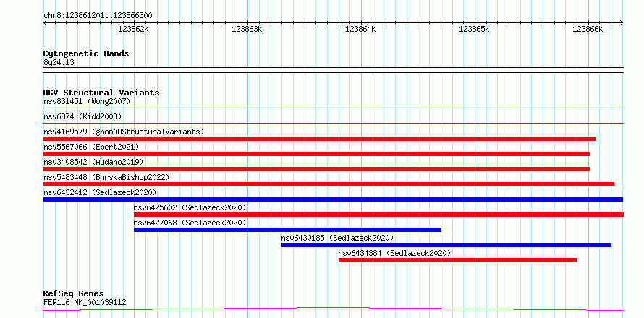Viewport: 644px width, 318px height.
Task: Click the thin red nsv6374 variant line
Action: 333,123
